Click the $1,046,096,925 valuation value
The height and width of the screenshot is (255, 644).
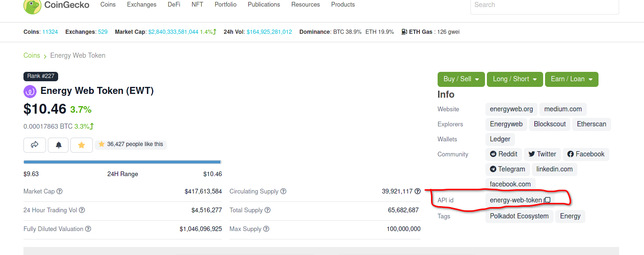(x=201, y=229)
